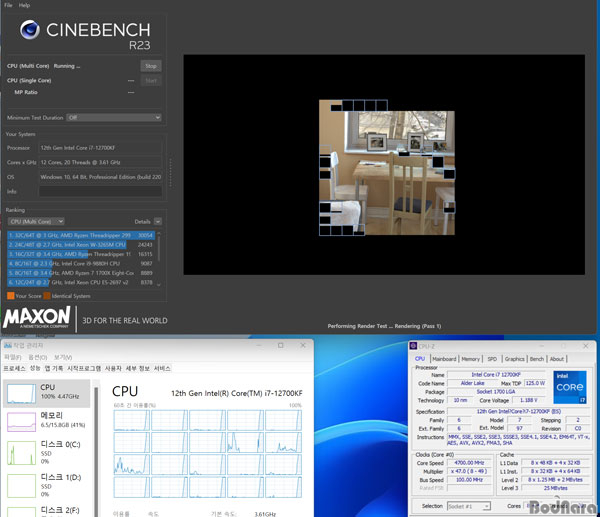
Task: Click the MAXON logo
Action: pos(37,317)
